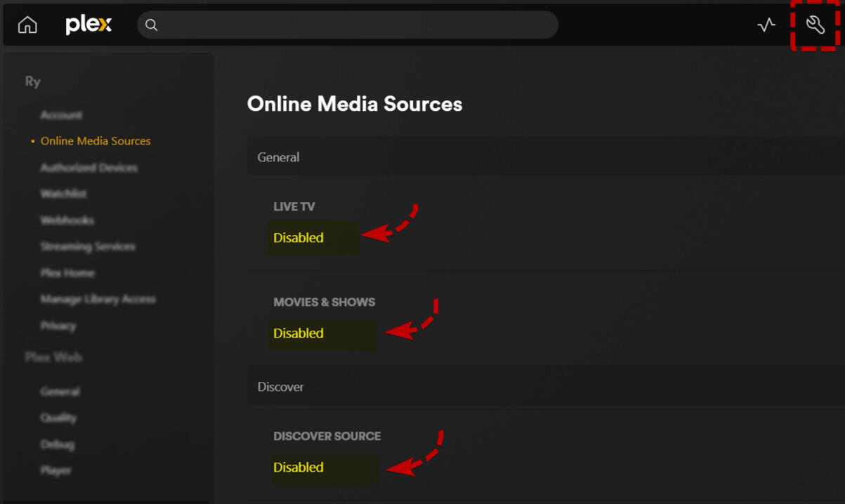Open Manage Library Access in sidebar

[98, 299]
